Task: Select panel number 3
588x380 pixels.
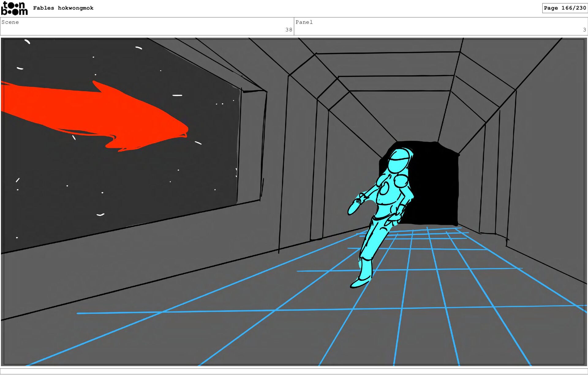Action: (584, 30)
